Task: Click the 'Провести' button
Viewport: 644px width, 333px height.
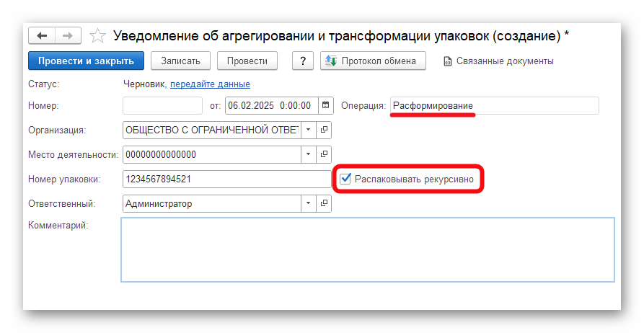Action: pyautogui.click(x=247, y=61)
